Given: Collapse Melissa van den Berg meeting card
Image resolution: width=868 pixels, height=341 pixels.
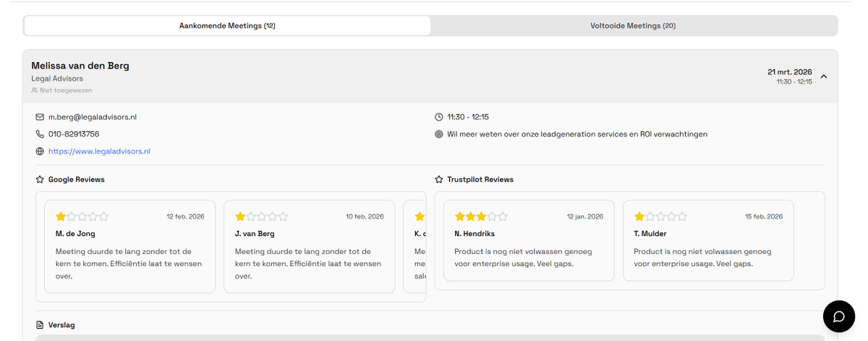Looking at the screenshot, I should pos(824,76).
